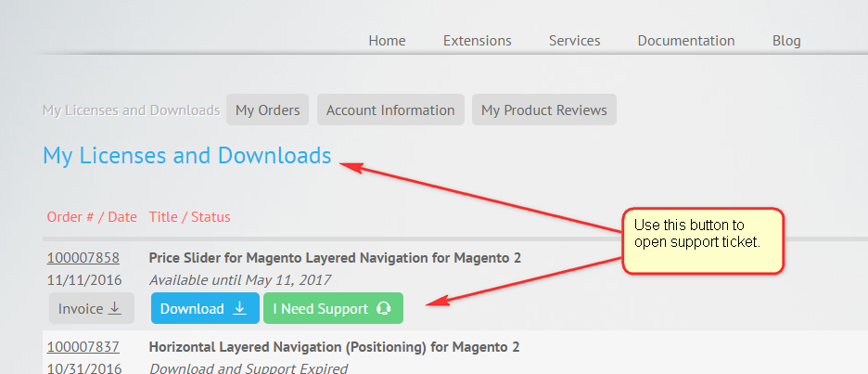This screenshot has width=868, height=374.
Task: Click the date 11/11/2016
Action: (x=84, y=280)
